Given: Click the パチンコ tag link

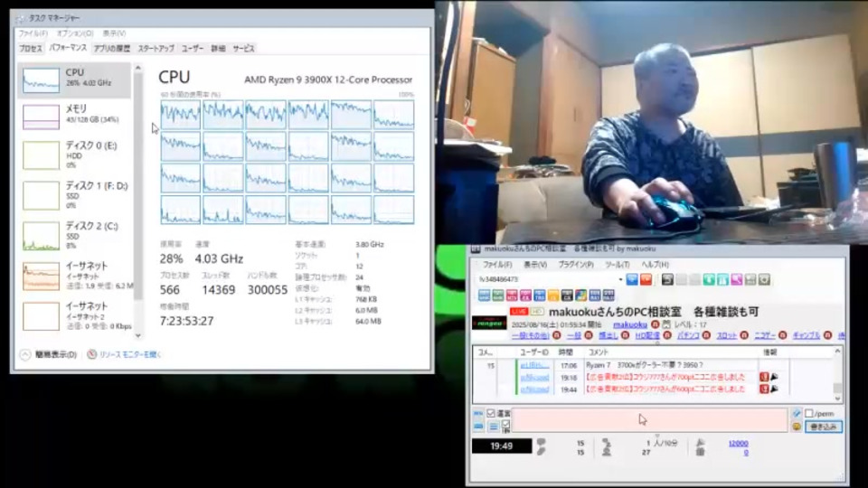Looking at the screenshot, I should pyautogui.click(x=688, y=335).
